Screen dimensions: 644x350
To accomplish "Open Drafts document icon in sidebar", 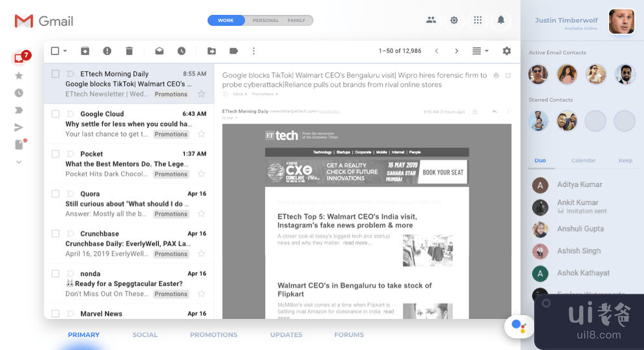I will pos(19,145).
